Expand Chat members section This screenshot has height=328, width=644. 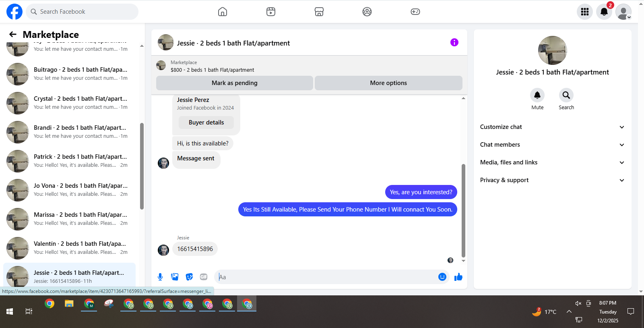pyautogui.click(x=552, y=145)
